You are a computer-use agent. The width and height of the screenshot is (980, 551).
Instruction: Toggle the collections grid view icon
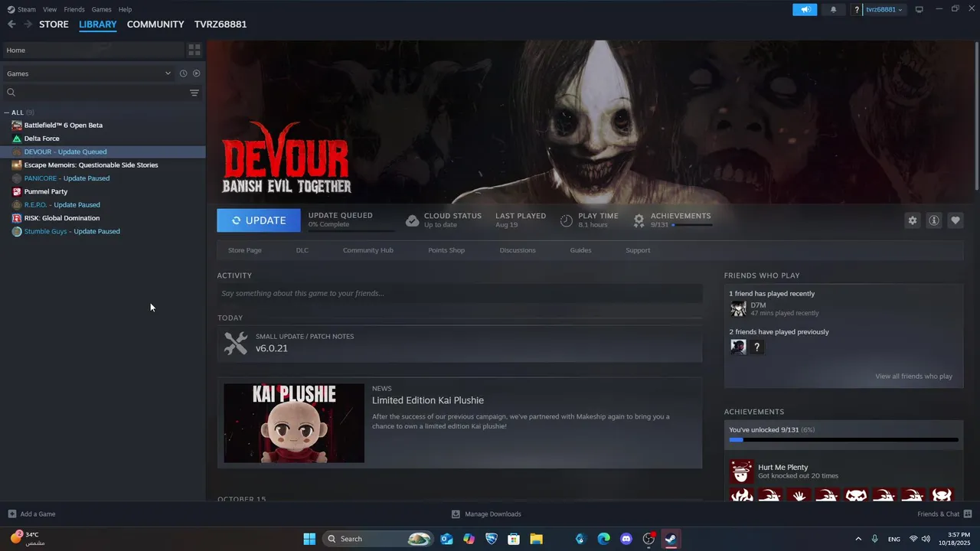(194, 50)
